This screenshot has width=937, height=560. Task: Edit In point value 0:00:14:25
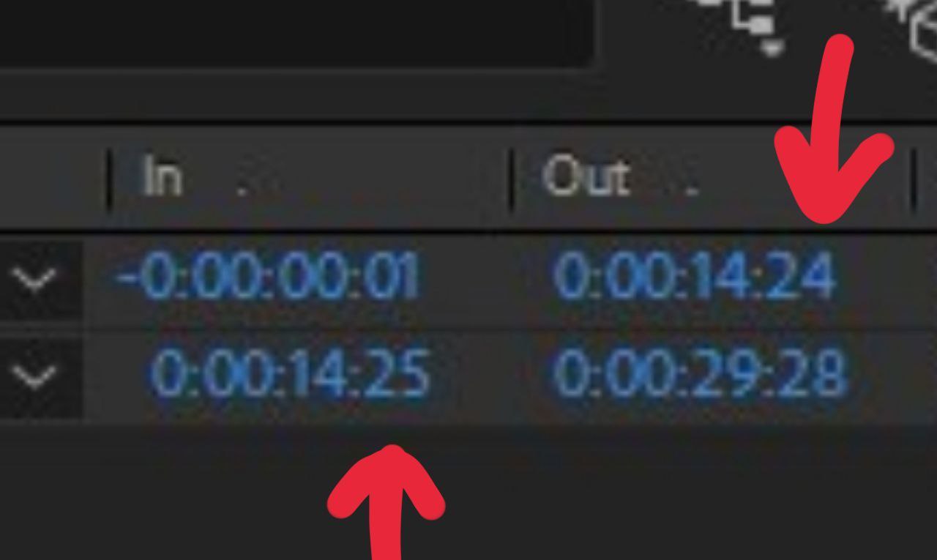pos(290,373)
